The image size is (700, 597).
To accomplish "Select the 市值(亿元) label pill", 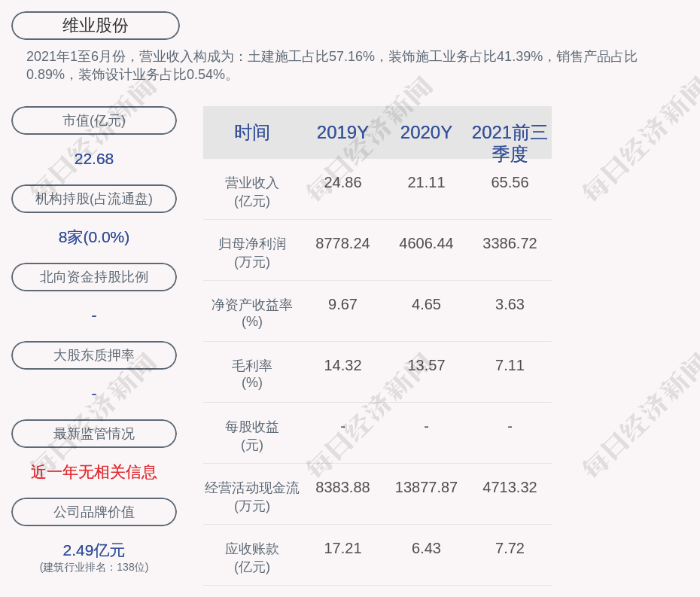I will (x=94, y=120).
